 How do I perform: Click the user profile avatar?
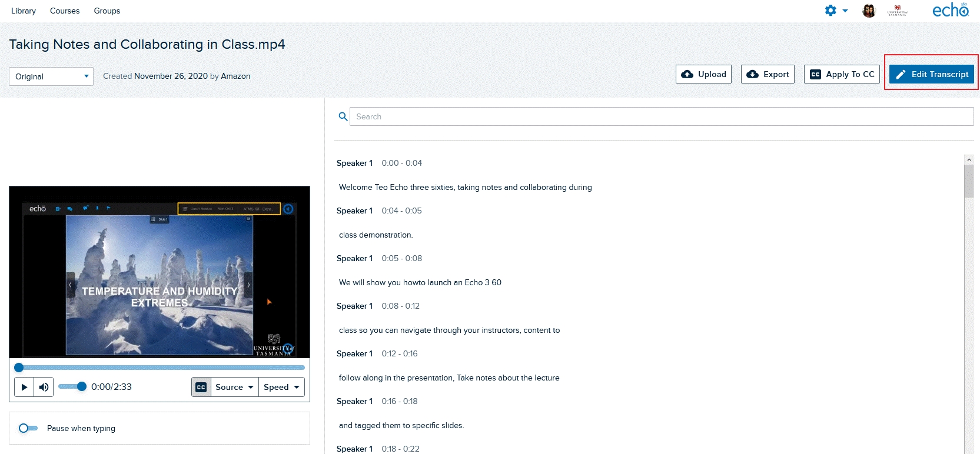869,11
